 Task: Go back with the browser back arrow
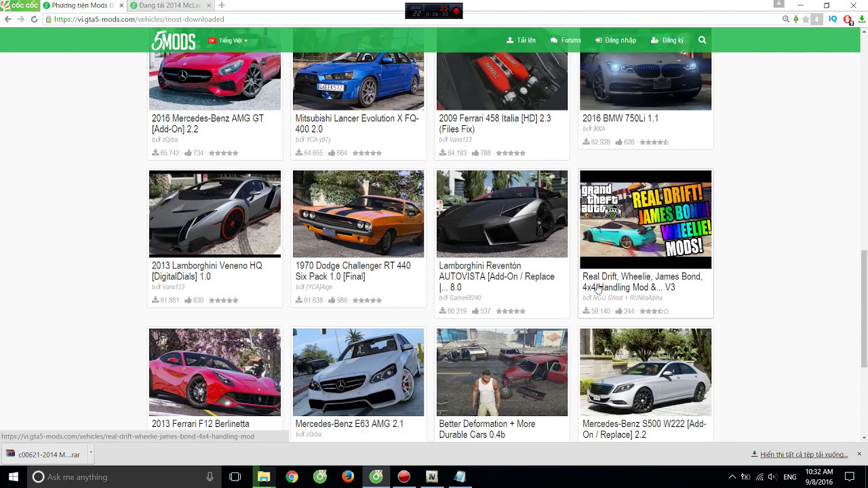[8, 19]
